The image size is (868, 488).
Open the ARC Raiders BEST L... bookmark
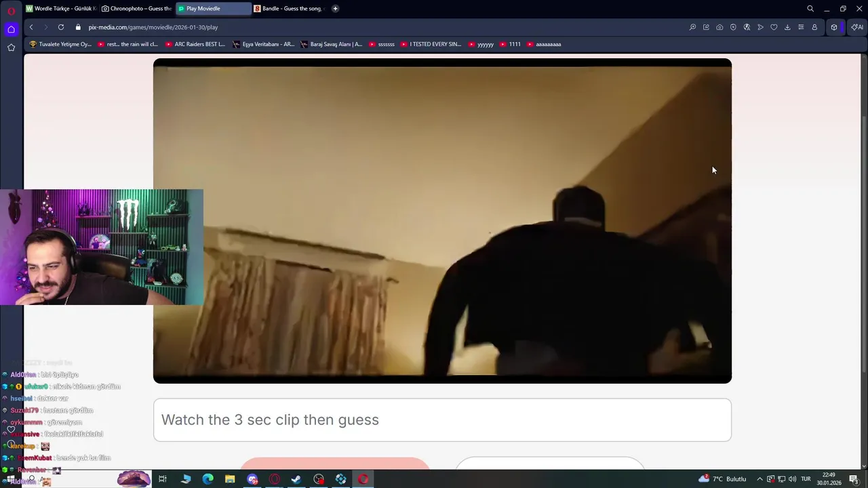click(195, 44)
